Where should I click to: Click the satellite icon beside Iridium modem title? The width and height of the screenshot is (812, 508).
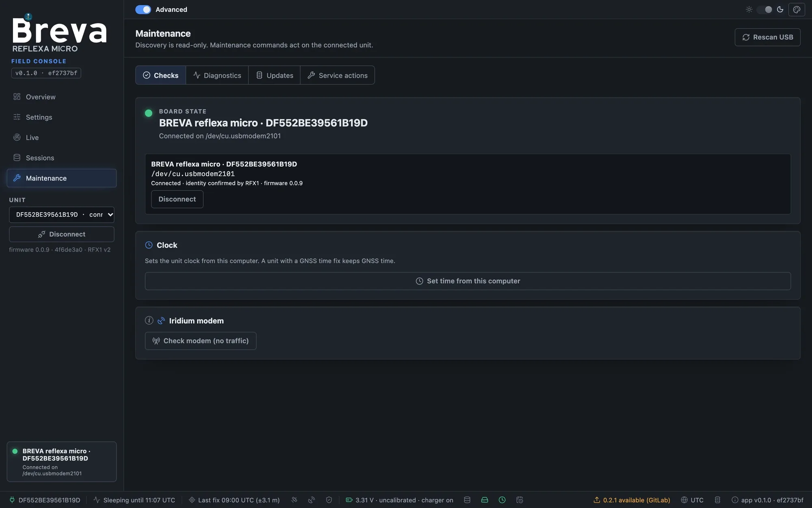pos(161,321)
